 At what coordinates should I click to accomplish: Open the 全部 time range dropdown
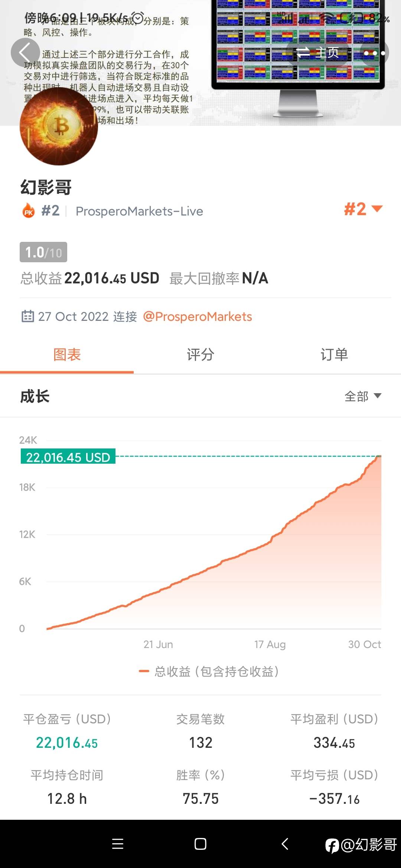pos(362,396)
